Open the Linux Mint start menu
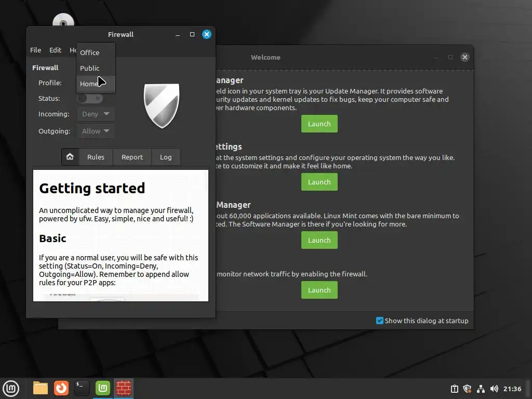 [11, 388]
